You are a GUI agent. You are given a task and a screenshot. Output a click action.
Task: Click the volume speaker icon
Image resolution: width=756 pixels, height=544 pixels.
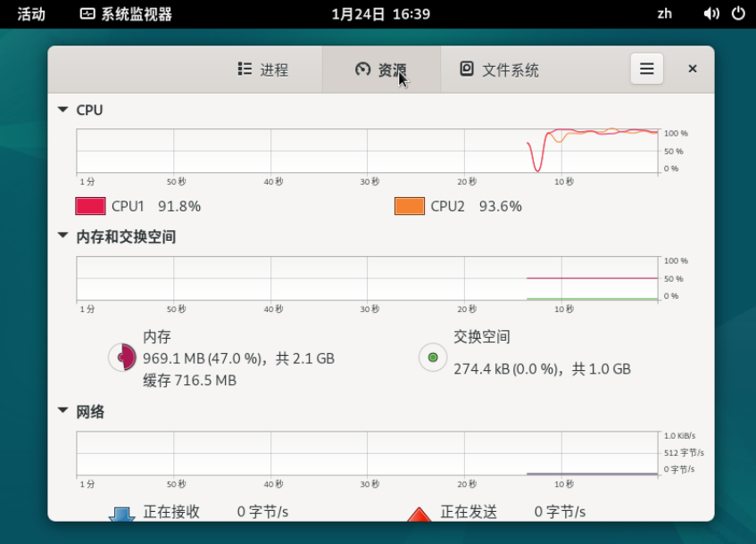point(711,14)
